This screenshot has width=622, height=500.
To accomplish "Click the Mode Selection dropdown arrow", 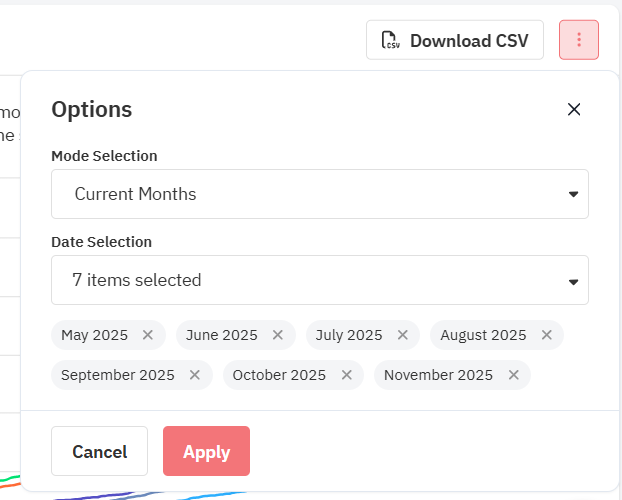I will (x=574, y=194).
